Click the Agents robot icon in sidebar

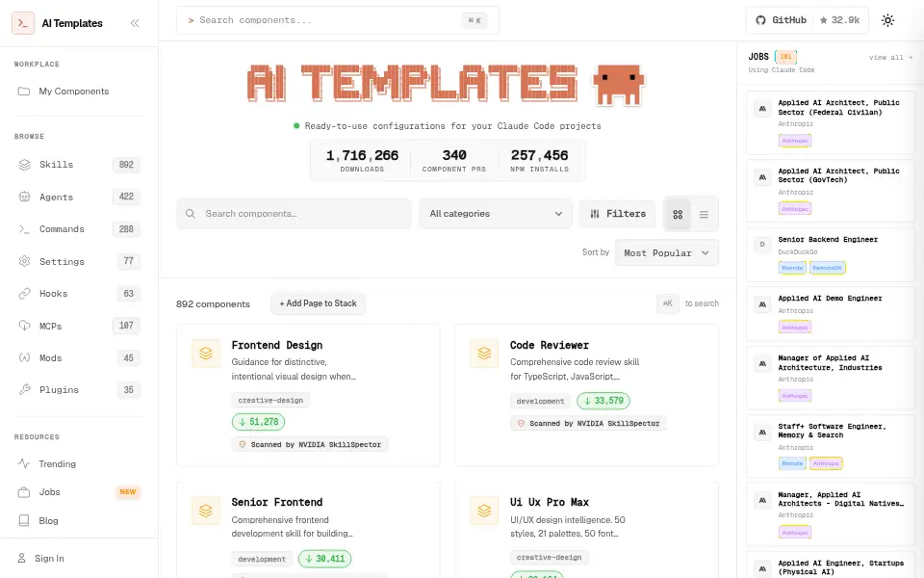[24, 197]
